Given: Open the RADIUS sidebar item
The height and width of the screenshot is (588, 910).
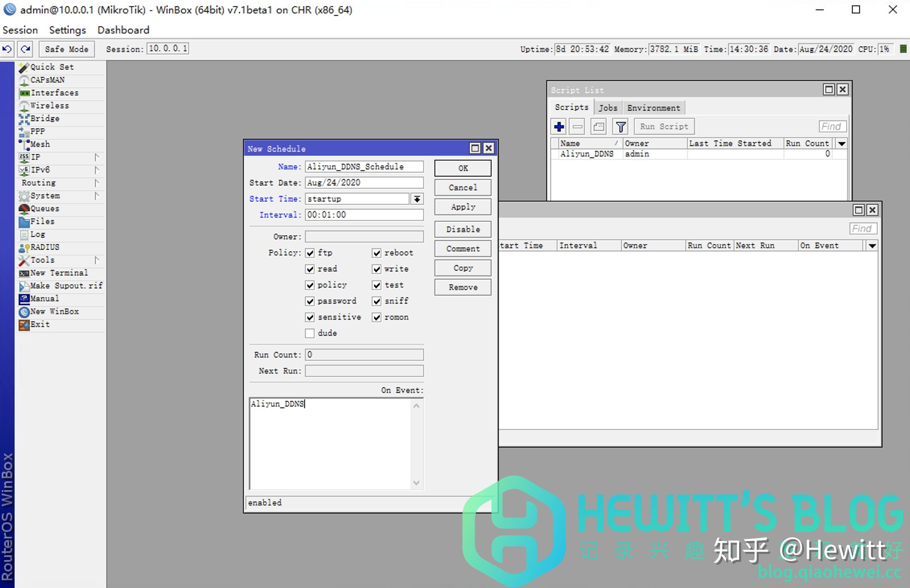Looking at the screenshot, I should tap(61, 247).
